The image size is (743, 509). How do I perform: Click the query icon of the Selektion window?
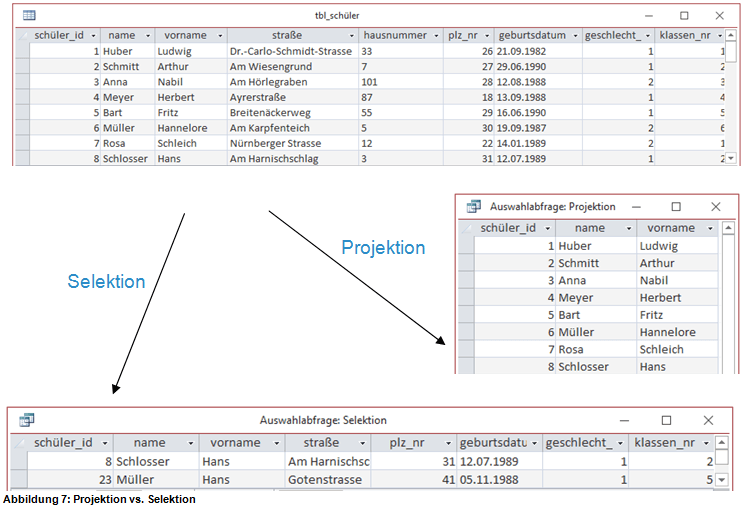point(27,420)
